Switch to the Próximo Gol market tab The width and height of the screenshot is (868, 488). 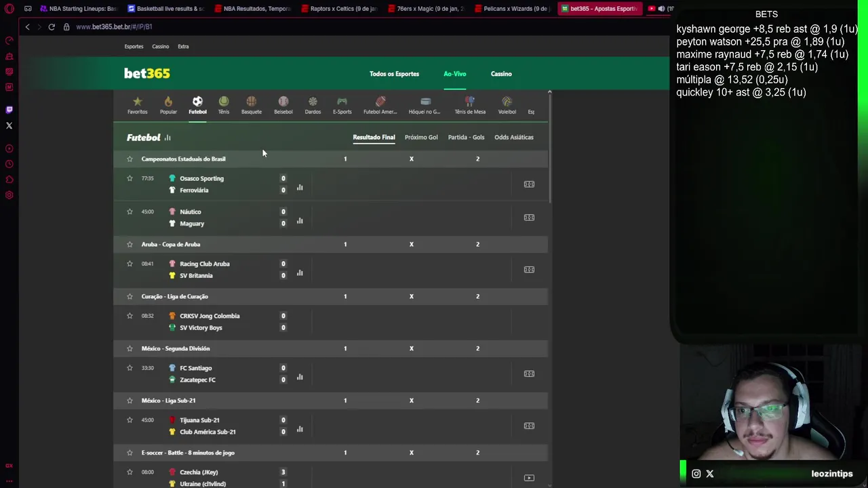[x=421, y=137]
